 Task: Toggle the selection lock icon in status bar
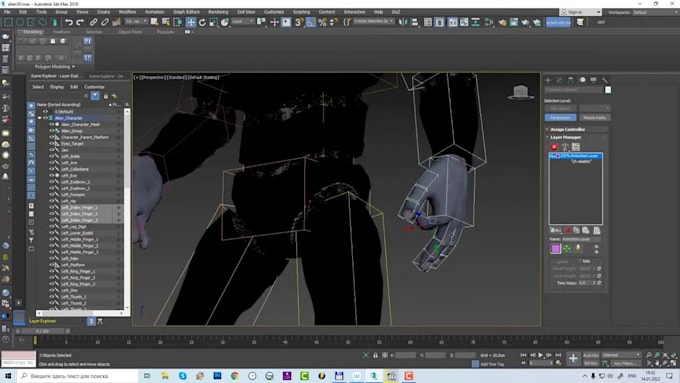coord(376,355)
